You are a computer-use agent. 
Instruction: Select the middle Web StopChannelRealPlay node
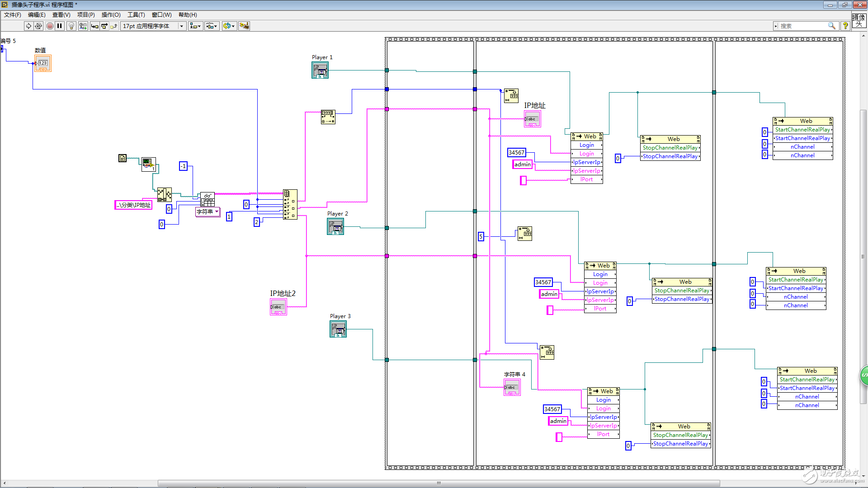(682, 291)
